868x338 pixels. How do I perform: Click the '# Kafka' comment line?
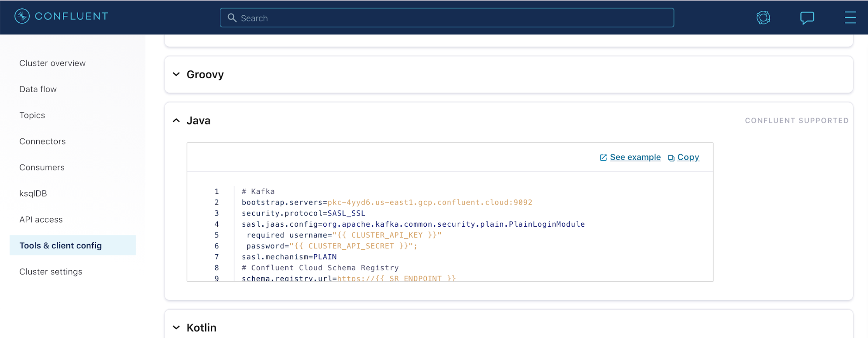258,191
